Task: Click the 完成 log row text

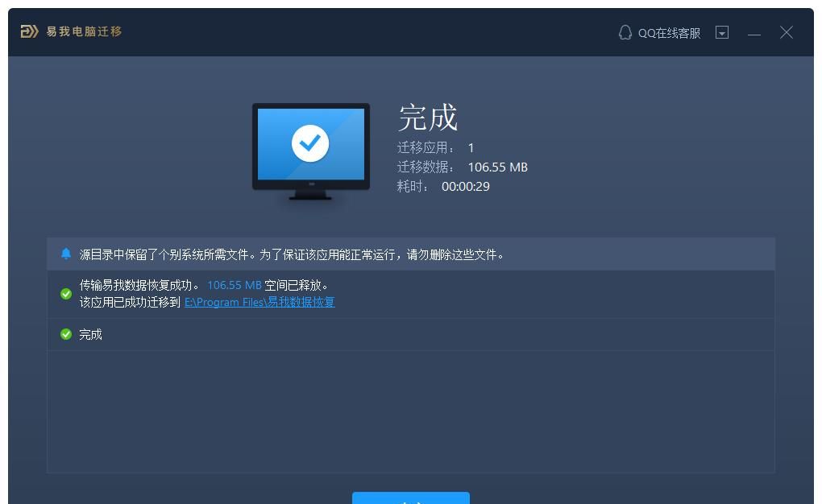Action: click(x=90, y=334)
